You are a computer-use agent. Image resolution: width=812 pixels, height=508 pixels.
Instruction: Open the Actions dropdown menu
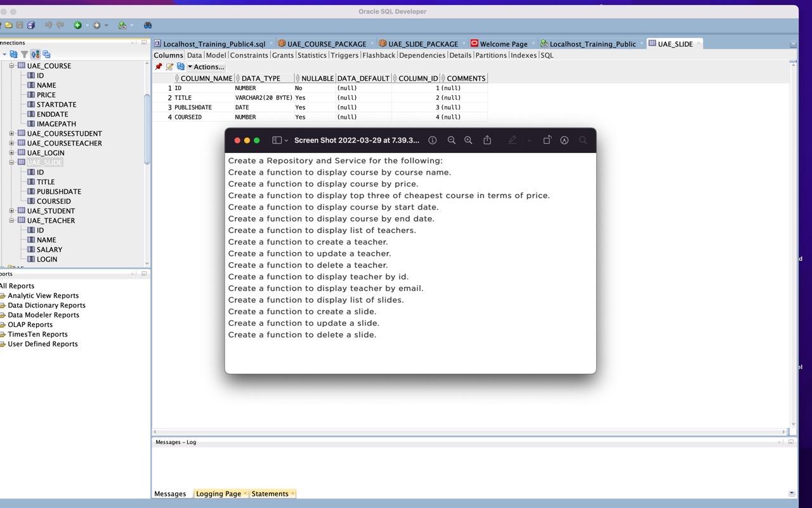coord(209,67)
